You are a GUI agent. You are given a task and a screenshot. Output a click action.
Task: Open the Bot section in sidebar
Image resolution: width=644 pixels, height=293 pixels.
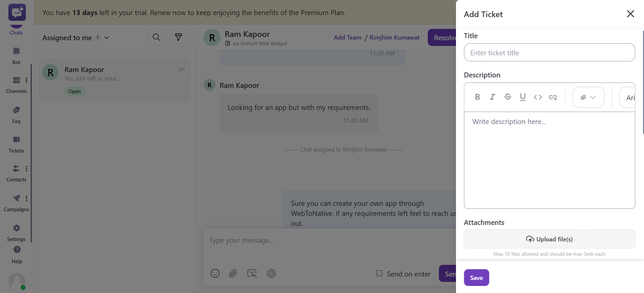(x=16, y=55)
